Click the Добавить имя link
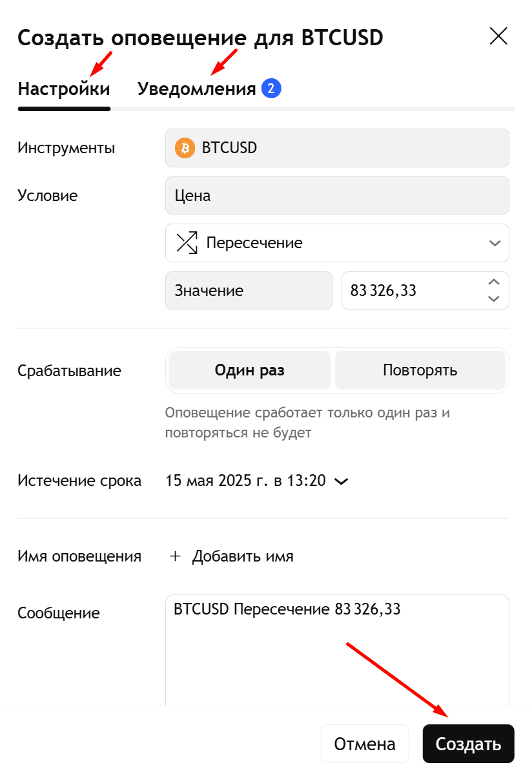The height and width of the screenshot is (778, 532). pos(243,556)
